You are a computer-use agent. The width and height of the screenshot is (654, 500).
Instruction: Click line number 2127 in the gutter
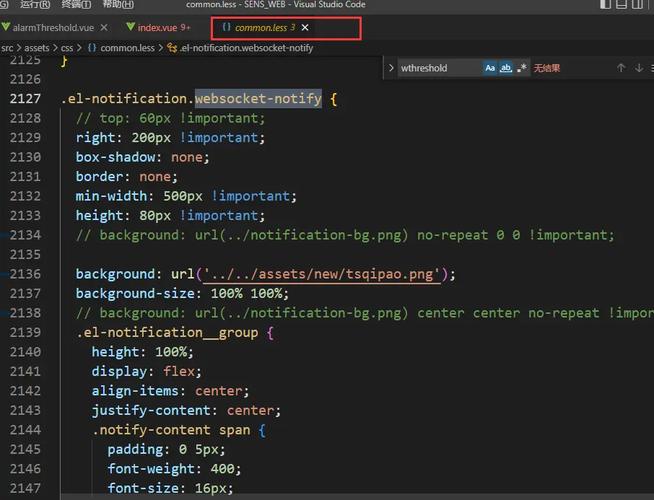[x=25, y=99]
